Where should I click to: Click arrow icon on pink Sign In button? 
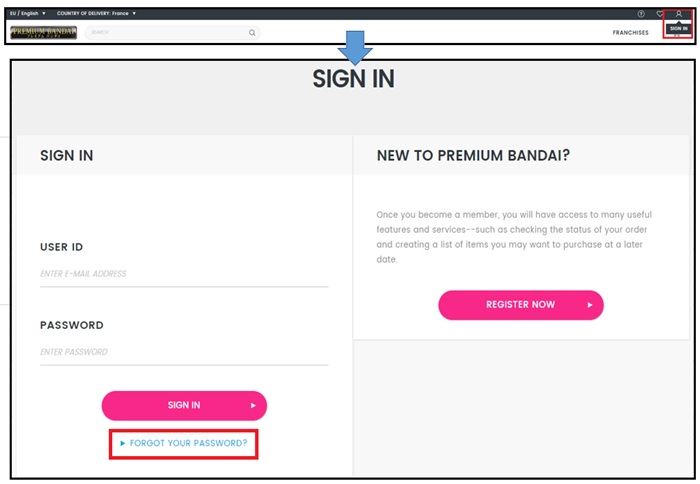click(253, 405)
